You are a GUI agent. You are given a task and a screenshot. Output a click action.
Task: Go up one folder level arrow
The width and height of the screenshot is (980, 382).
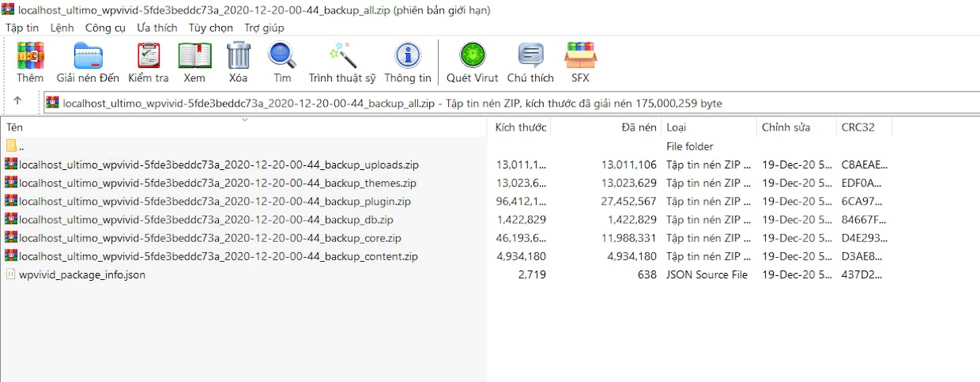[17, 101]
